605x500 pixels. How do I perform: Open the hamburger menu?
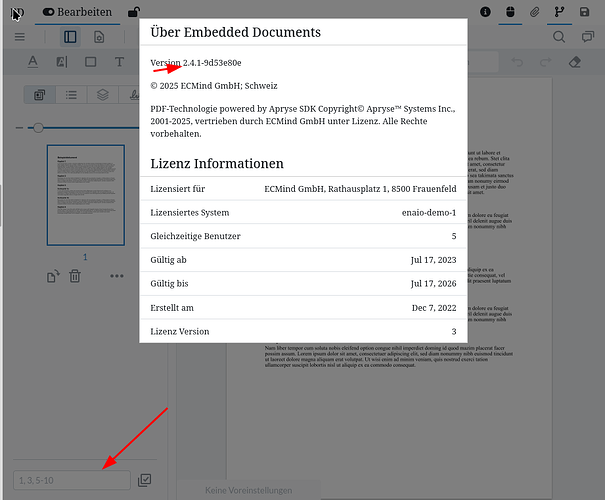19,37
